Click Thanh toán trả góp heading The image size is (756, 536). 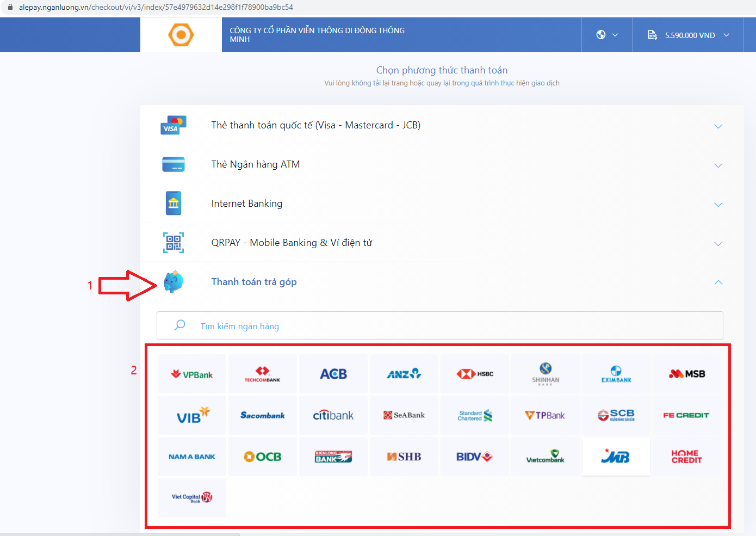(254, 282)
